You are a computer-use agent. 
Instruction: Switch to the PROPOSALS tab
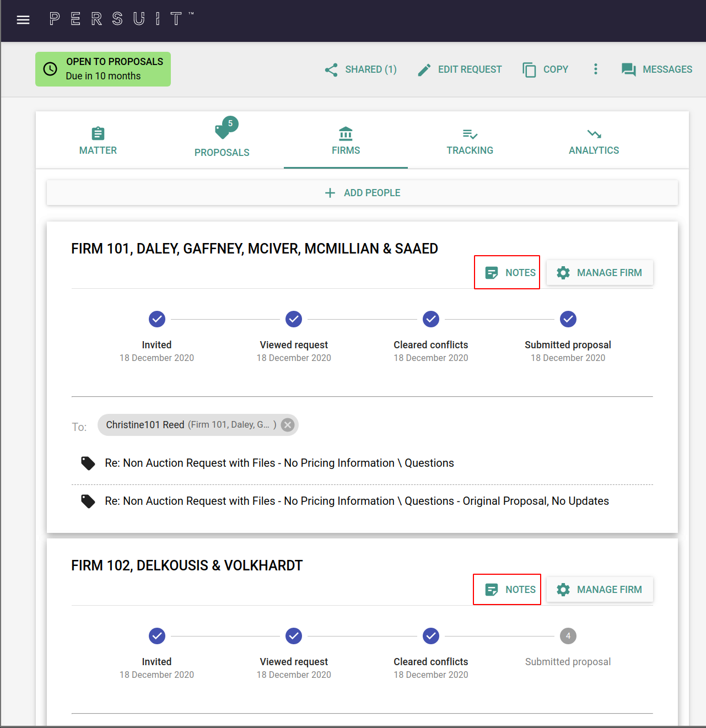point(222,141)
